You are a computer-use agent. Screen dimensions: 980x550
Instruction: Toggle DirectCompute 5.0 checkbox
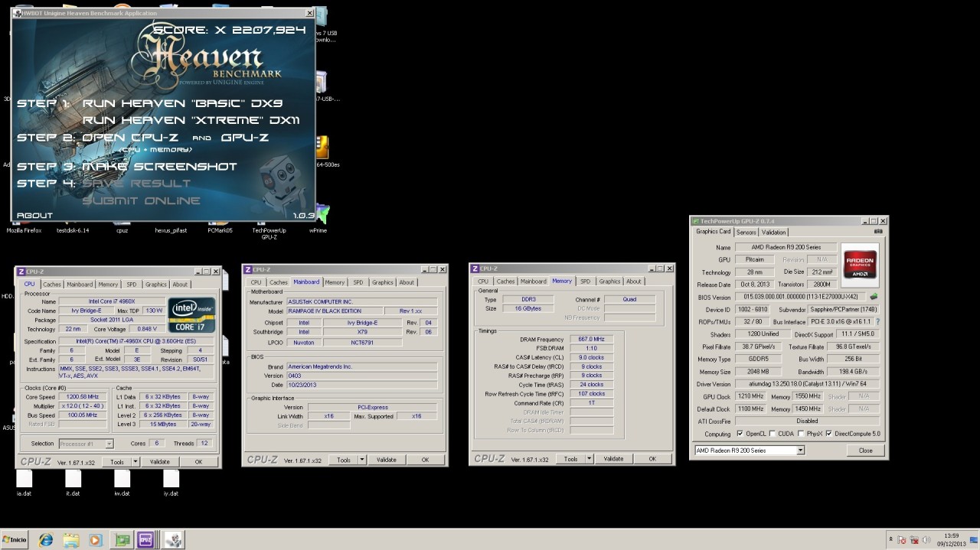point(829,434)
